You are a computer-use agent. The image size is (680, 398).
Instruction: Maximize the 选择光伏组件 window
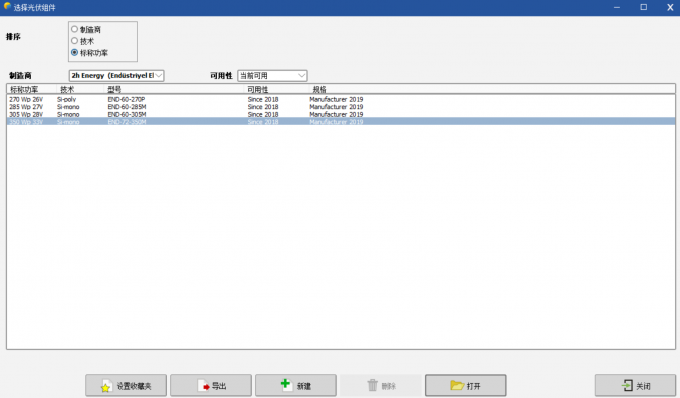(644, 7)
